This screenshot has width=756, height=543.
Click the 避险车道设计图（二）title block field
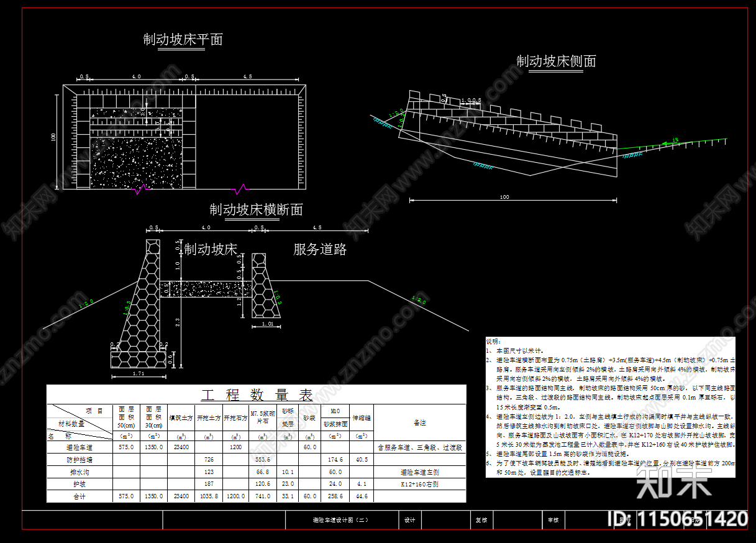[342, 519]
